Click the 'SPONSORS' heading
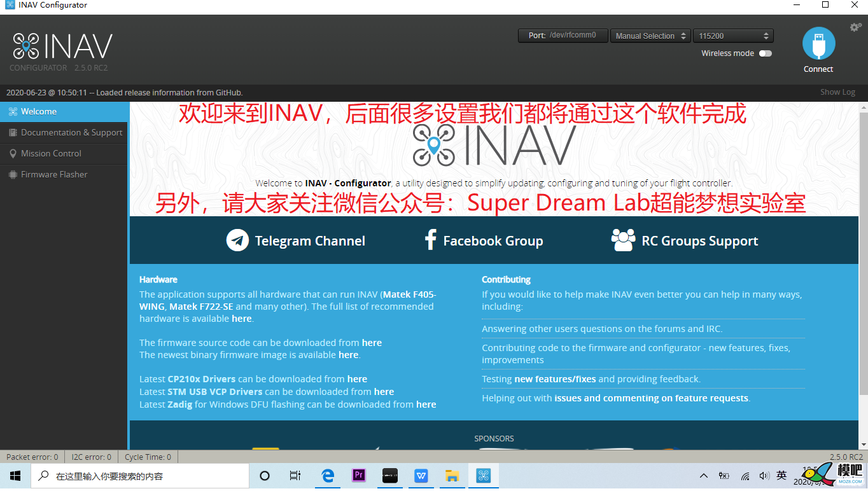 point(494,439)
